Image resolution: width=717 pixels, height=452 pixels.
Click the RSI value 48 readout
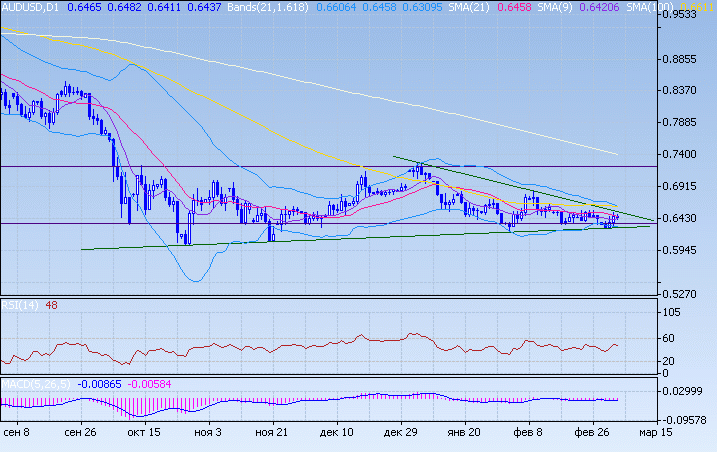pyautogui.click(x=51, y=305)
